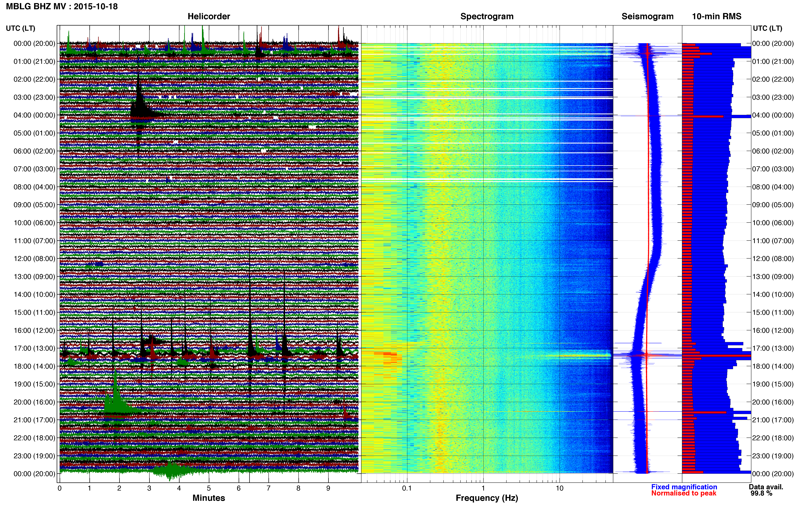Click the "1" Hz frequency tick label
812x508 pixels.
pyautogui.click(x=483, y=488)
